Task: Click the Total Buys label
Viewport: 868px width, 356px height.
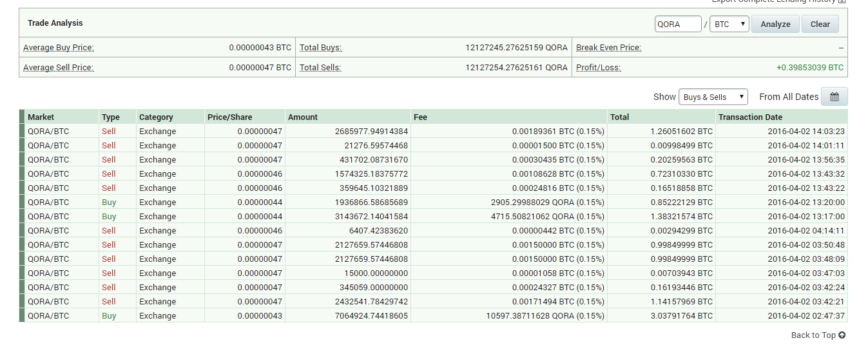Action: point(321,48)
